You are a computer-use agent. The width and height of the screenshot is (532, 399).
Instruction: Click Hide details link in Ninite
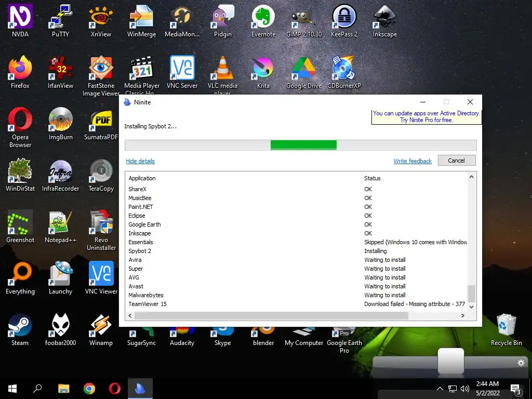tap(140, 161)
